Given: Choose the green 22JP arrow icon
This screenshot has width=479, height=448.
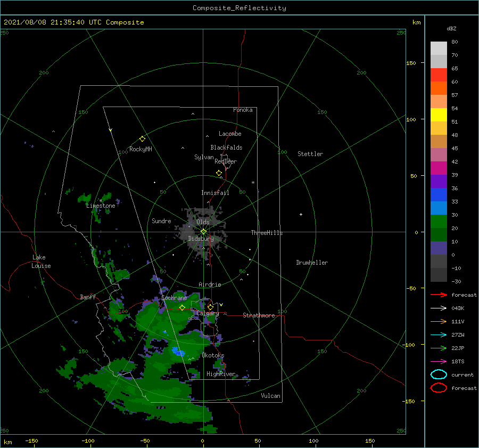Looking at the screenshot, I should pos(439,348).
